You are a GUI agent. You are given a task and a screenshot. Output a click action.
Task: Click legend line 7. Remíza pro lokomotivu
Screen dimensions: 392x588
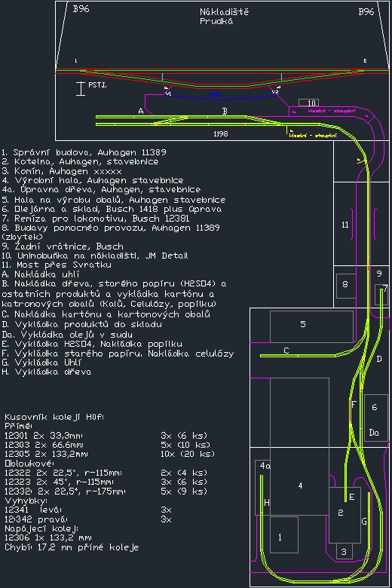[95, 219]
